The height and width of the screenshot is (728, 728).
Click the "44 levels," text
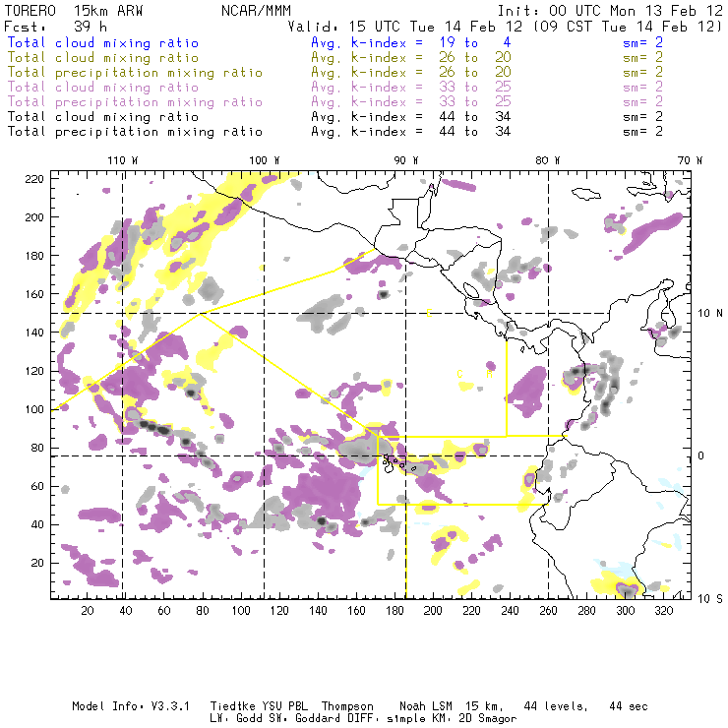click(x=556, y=706)
